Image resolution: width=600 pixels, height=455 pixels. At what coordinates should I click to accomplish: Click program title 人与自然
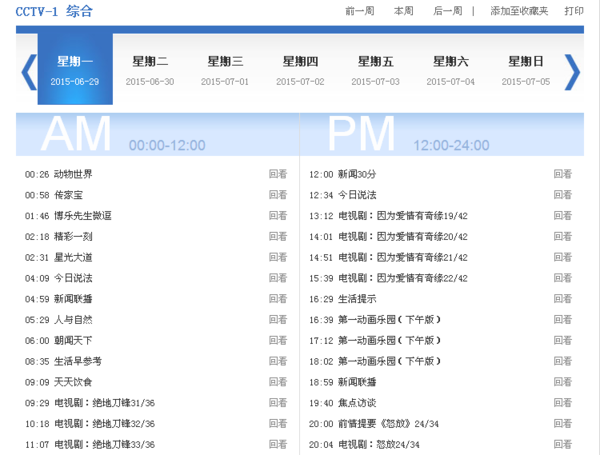pyautogui.click(x=73, y=320)
